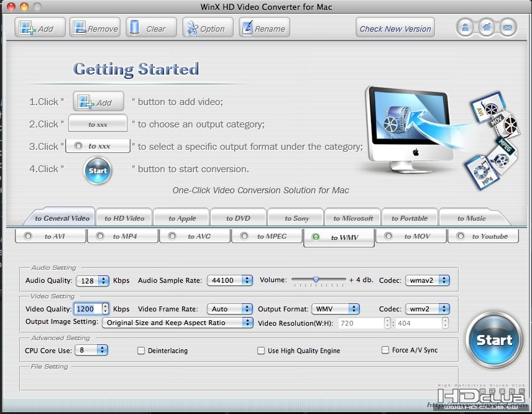This screenshot has height=414, width=532.
Task: Open the audio Codec wmav2 dropdown
Action: point(428,280)
